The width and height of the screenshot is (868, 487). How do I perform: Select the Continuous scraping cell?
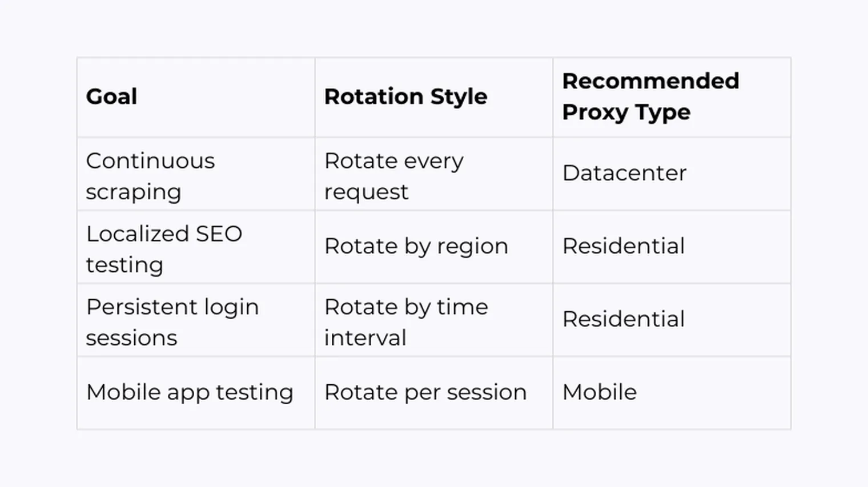coord(196,174)
